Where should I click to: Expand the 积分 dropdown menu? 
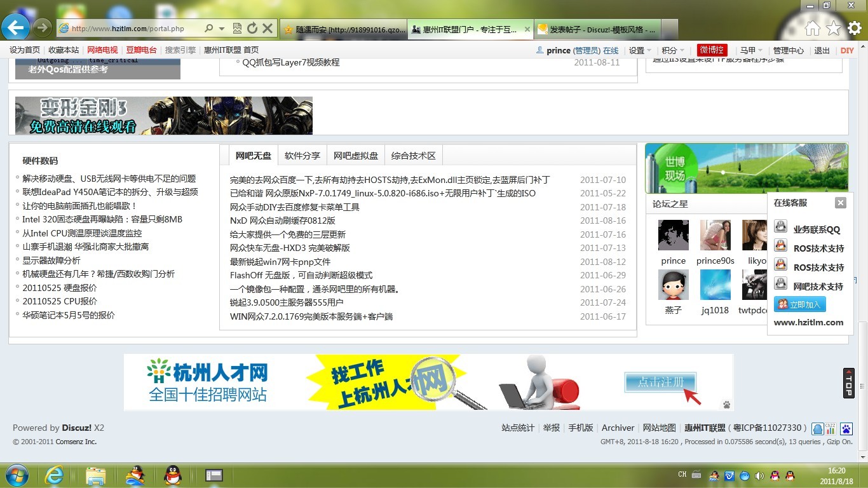673,50
